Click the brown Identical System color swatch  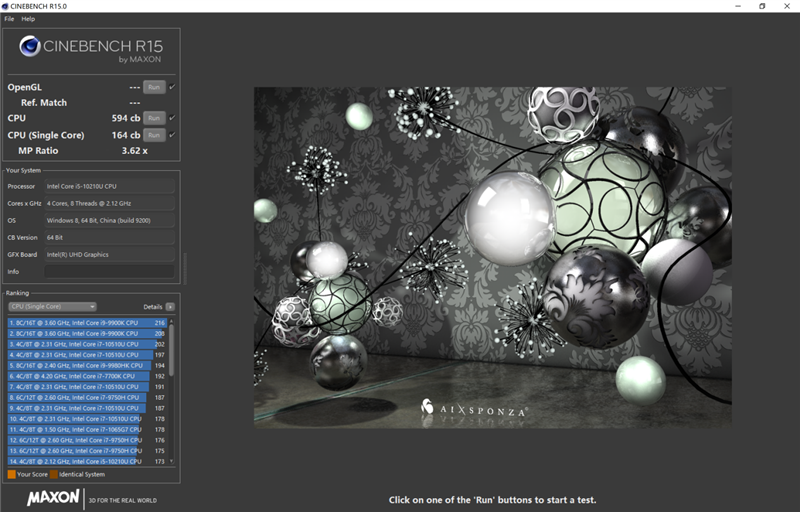point(54,474)
